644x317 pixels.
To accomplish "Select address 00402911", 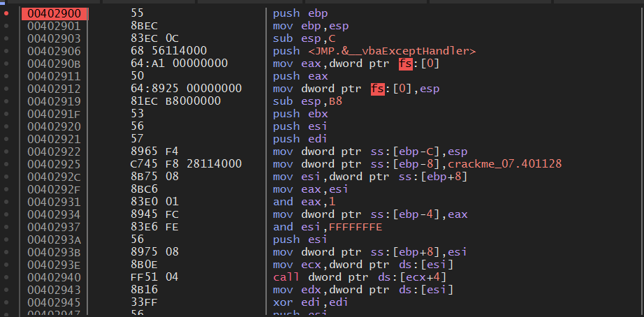I will 54,76.
